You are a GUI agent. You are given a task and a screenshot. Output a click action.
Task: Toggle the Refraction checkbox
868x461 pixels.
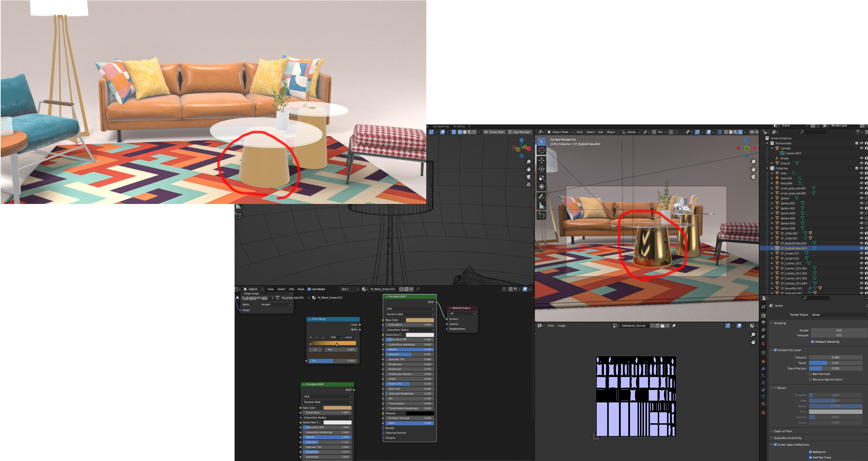click(x=810, y=452)
